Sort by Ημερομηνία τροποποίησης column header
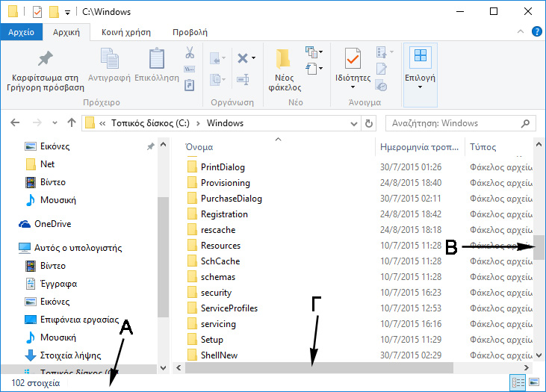 point(419,147)
